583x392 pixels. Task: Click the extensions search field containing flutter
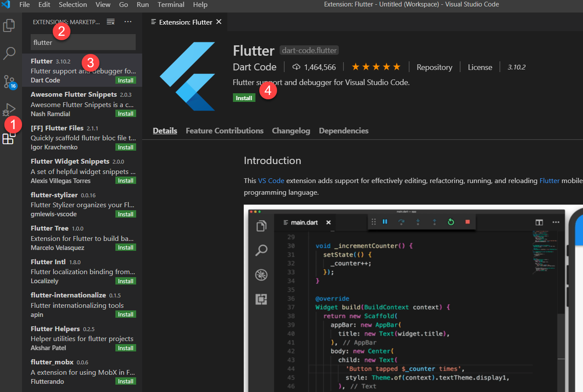[83, 42]
